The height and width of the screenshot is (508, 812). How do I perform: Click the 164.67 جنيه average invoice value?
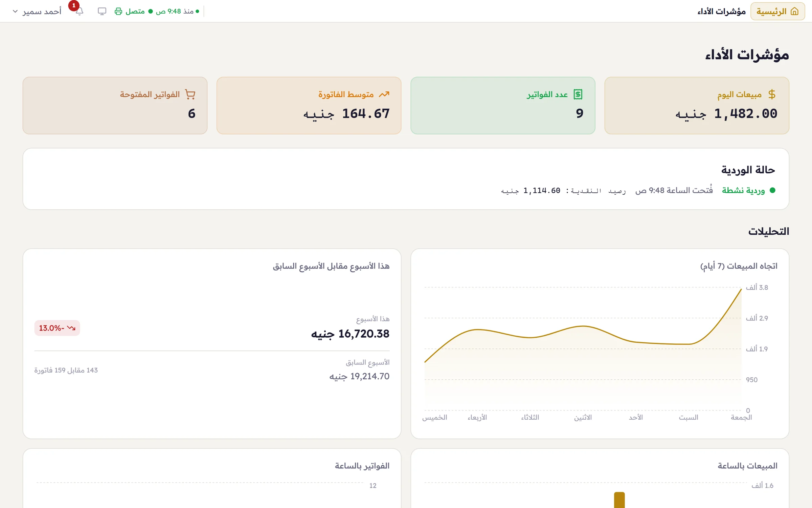pyautogui.click(x=346, y=114)
